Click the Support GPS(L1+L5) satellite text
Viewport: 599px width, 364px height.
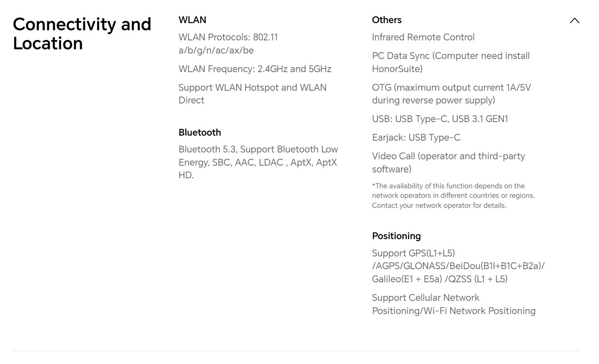(x=458, y=266)
